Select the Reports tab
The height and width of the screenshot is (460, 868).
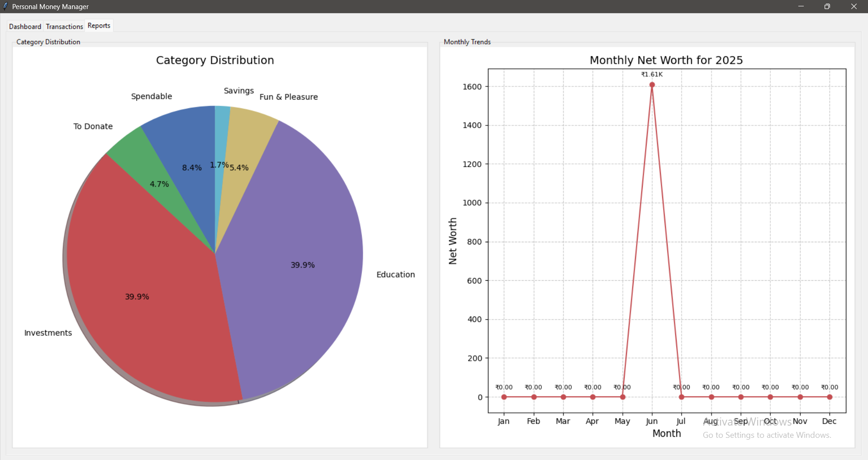point(99,26)
